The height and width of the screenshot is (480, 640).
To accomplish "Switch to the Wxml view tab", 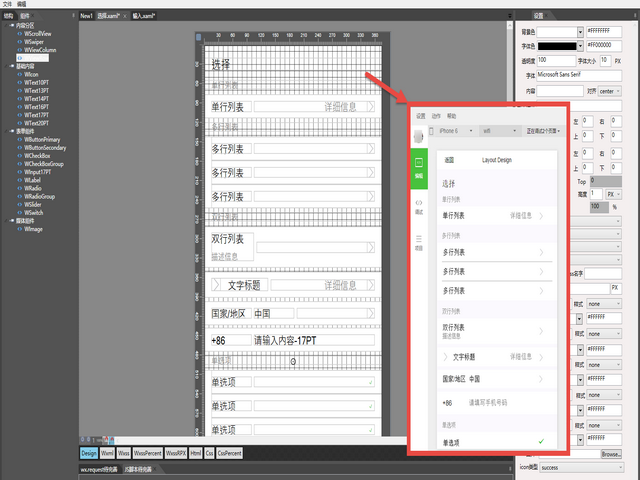I will click(107, 453).
